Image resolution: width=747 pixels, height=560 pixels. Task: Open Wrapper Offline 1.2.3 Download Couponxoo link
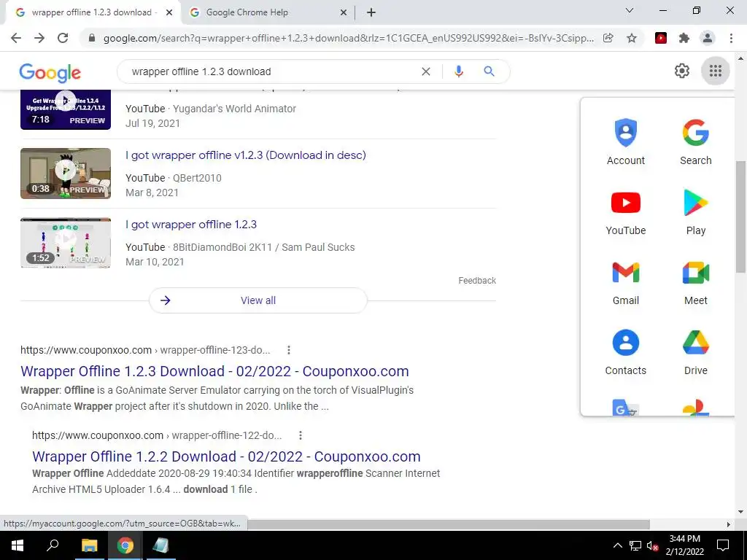pos(214,371)
